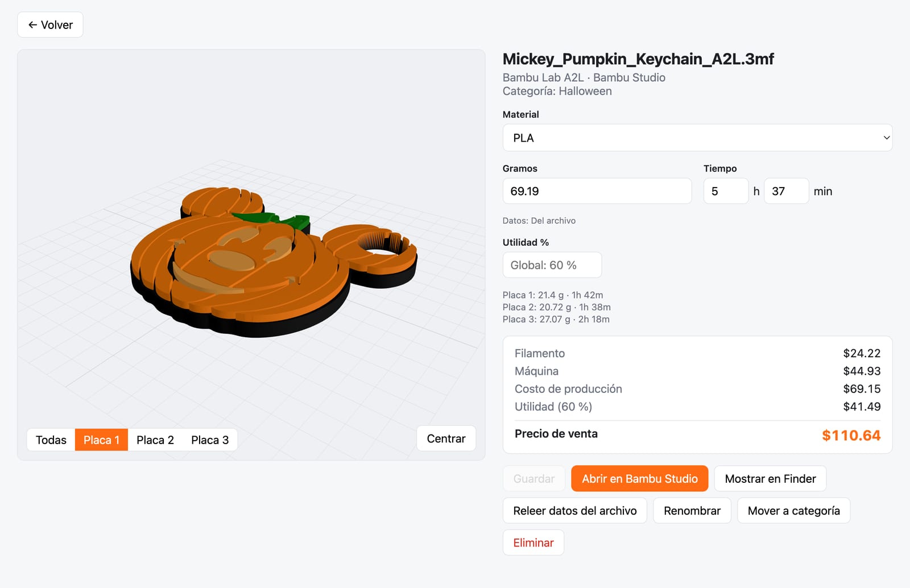The image size is (910, 588).
Task: Open file with Abrir en Bambu Studio
Action: coord(640,479)
